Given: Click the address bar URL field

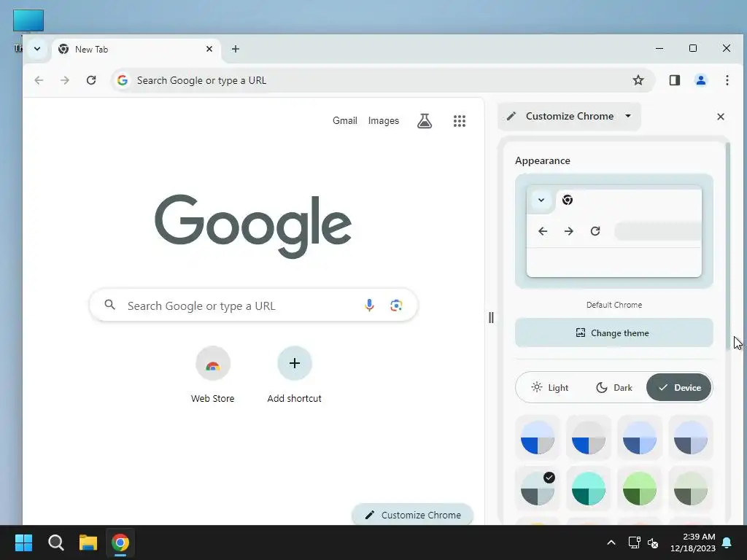Looking at the screenshot, I should click(381, 80).
